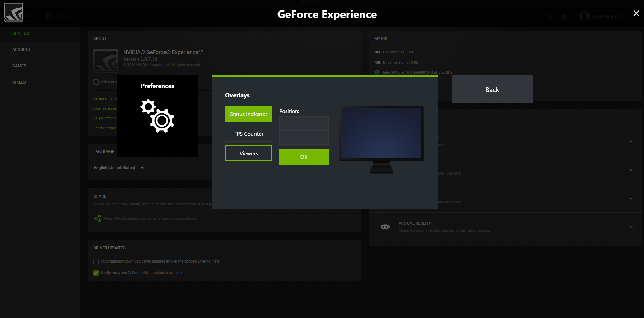Open the FAQ & data collection link
Image resolution: width=644 pixels, height=318 pixels.
tap(105, 118)
